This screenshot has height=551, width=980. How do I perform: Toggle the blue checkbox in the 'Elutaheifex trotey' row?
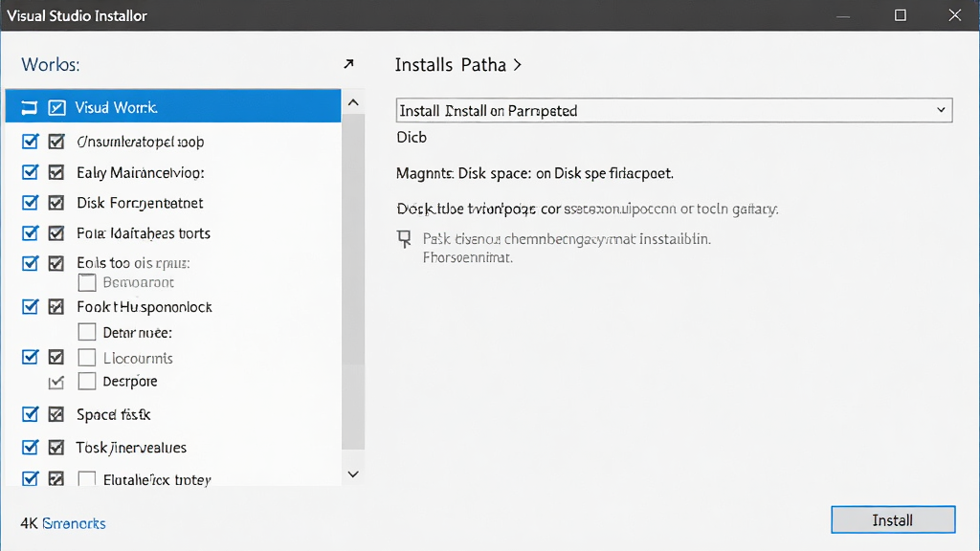coord(30,478)
